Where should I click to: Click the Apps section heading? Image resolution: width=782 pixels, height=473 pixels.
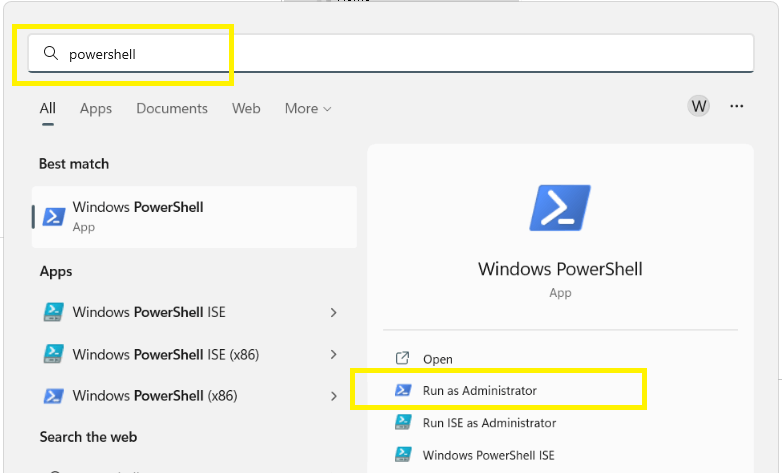point(56,271)
